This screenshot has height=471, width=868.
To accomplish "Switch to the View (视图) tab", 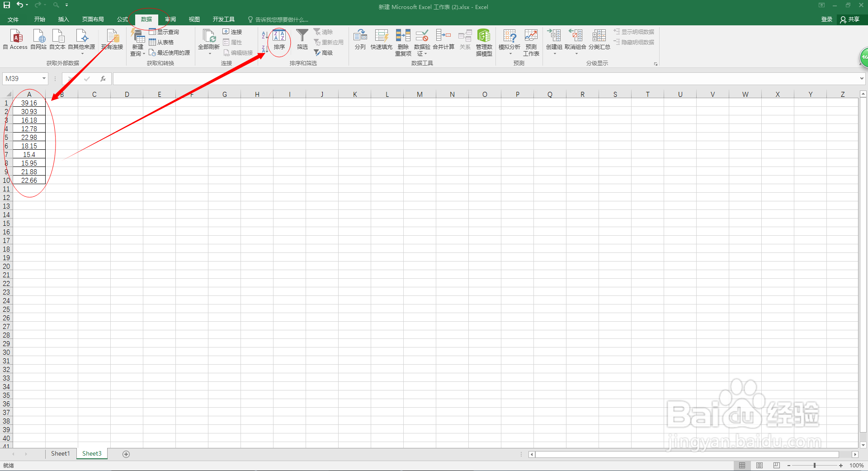I will point(194,19).
